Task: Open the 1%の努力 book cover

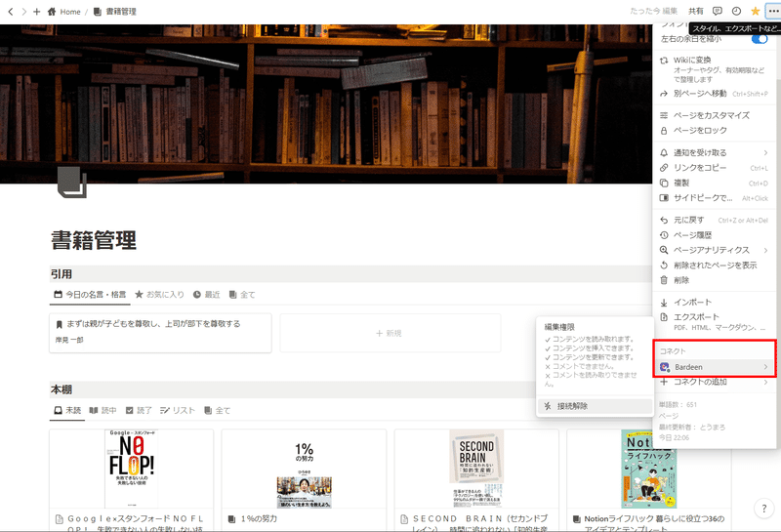Action: pos(304,469)
